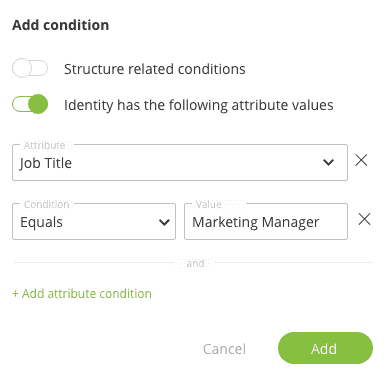Remove the Job Title attribute with X icon

pyautogui.click(x=361, y=160)
